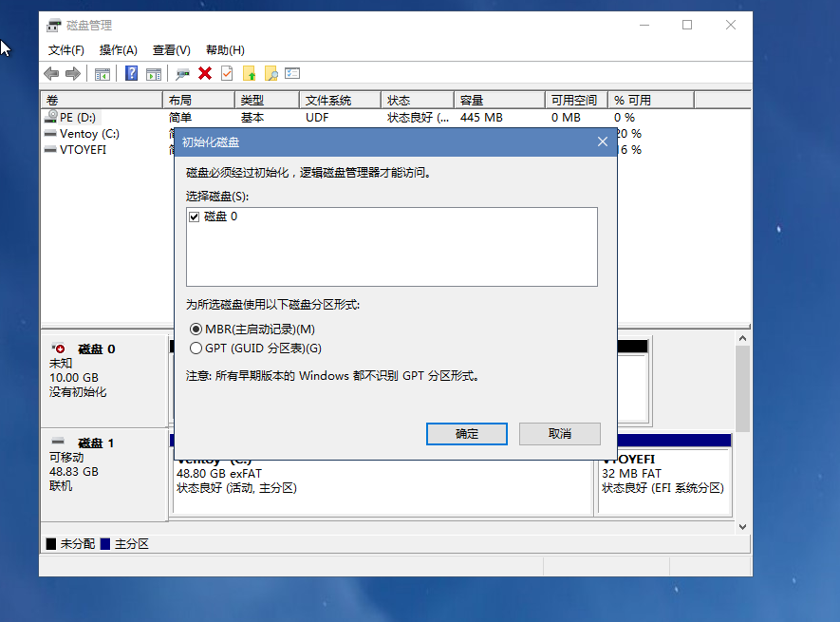
Task: Open the 查看(V) menu
Action: click(172, 50)
